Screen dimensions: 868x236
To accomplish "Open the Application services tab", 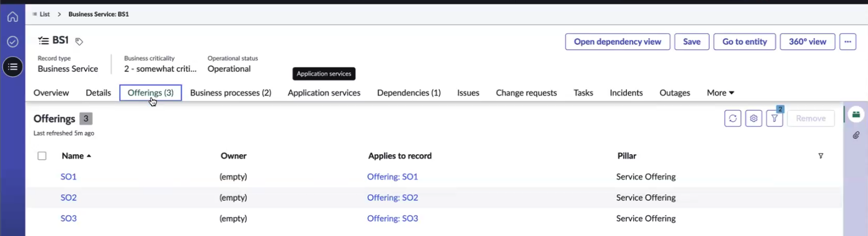I will click(324, 93).
